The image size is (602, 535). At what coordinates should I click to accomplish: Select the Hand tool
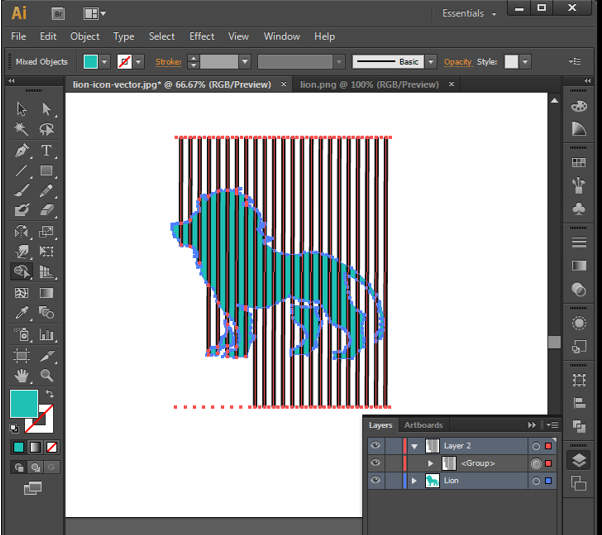(21, 376)
